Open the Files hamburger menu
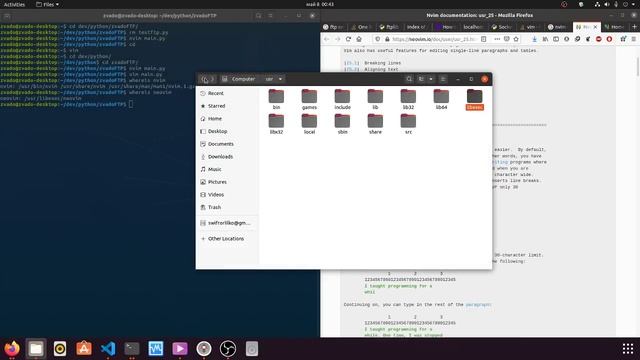The image size is (640, 360). click(443, 79)
